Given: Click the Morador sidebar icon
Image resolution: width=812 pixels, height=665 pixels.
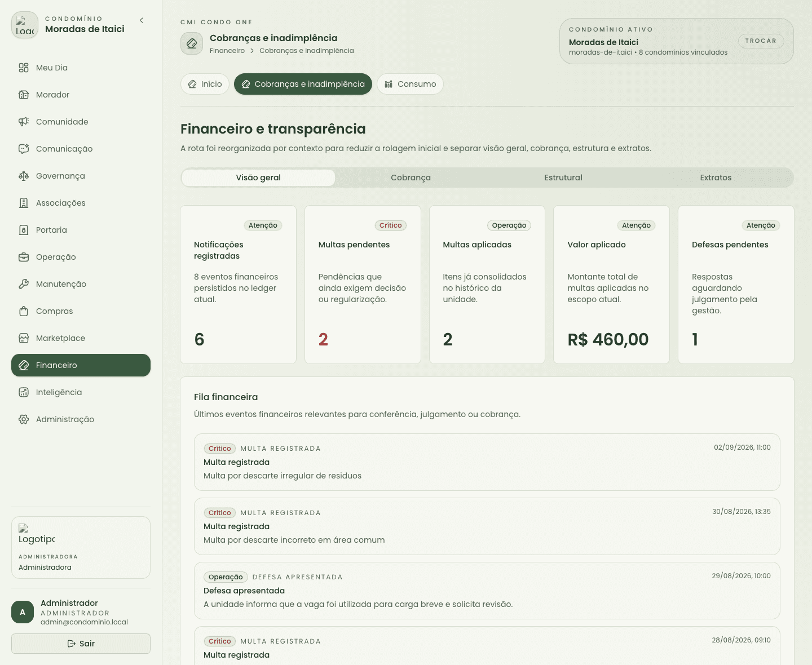Looking at the screenshot, I should [x=24, y=95].
